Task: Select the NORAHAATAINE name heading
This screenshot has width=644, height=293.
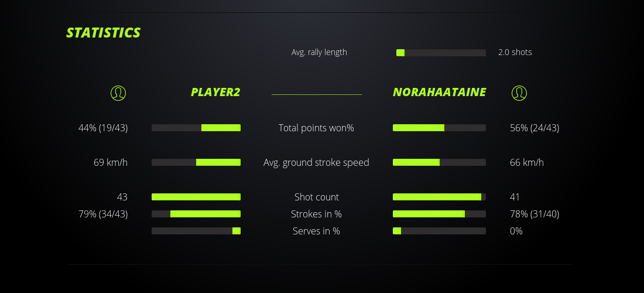Action: pyautogui.click(x=439, y=93)
